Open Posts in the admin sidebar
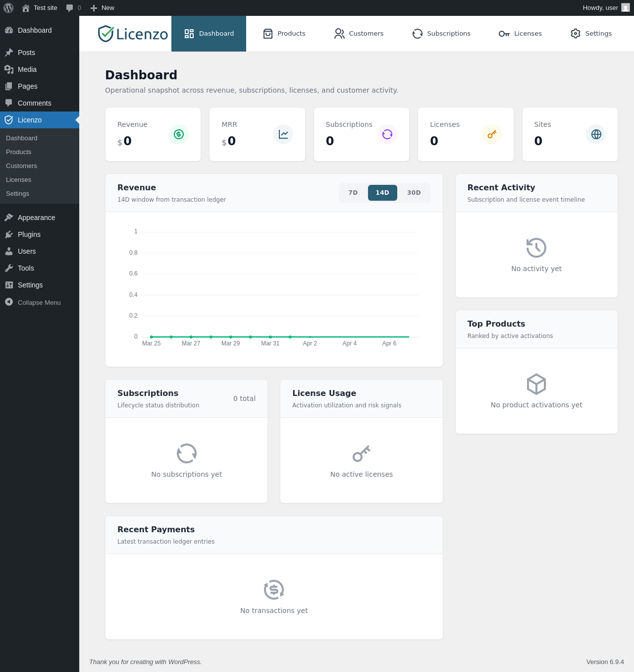 pyautogui.click(x=40, y=53)
